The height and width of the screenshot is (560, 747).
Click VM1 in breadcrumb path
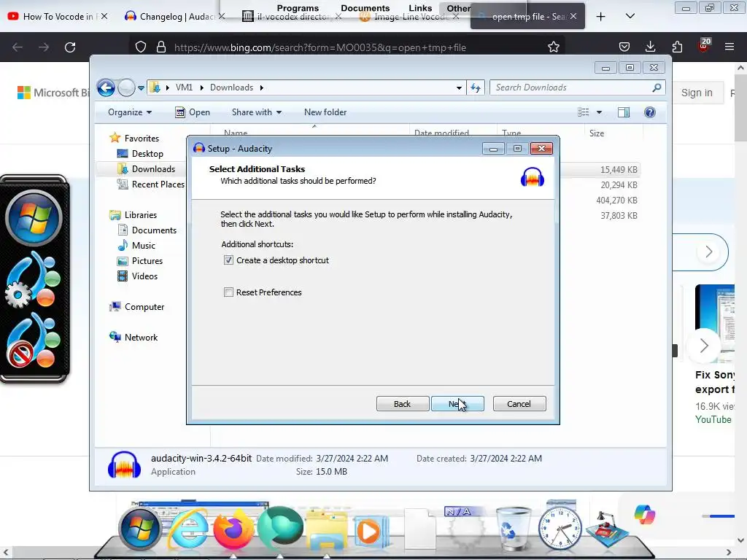(x=184, y=87)
